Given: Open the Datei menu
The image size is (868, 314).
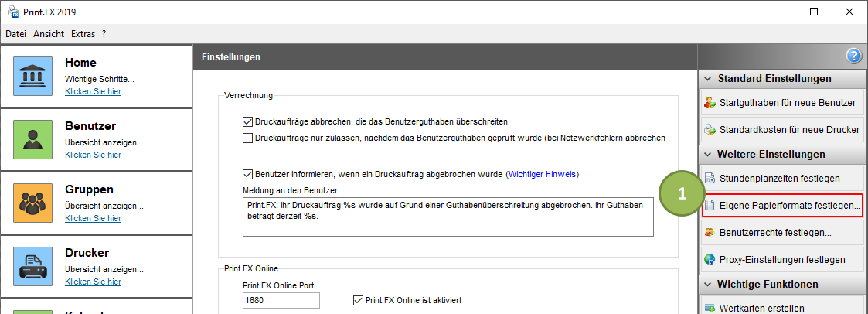Looking at the screenshot, I should (x=16, y=34).
